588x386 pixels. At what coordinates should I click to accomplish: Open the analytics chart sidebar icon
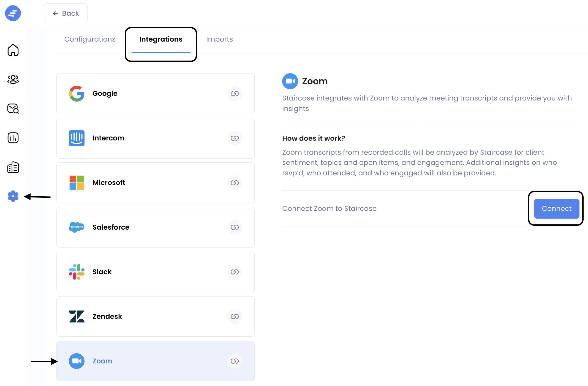13,138
